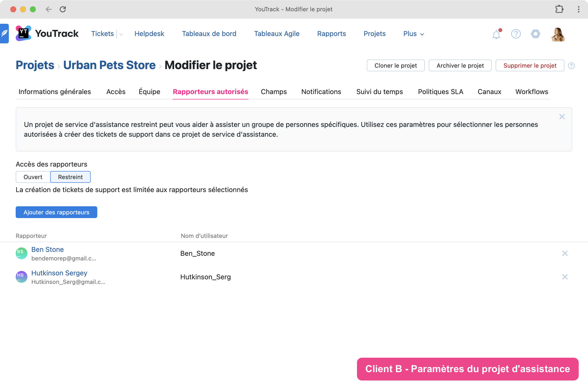Click the help question mark icon in header
This screenshot has width=588, height=392.
point(516,34)
